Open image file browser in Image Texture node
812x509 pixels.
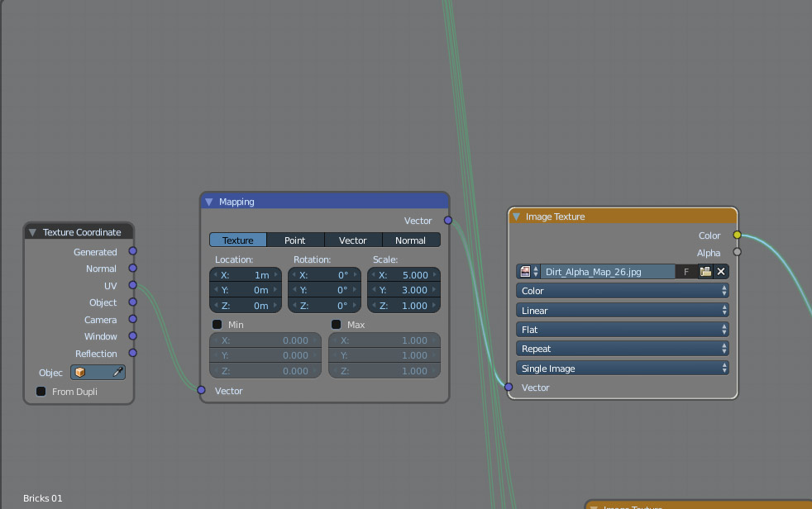point(705,271)
